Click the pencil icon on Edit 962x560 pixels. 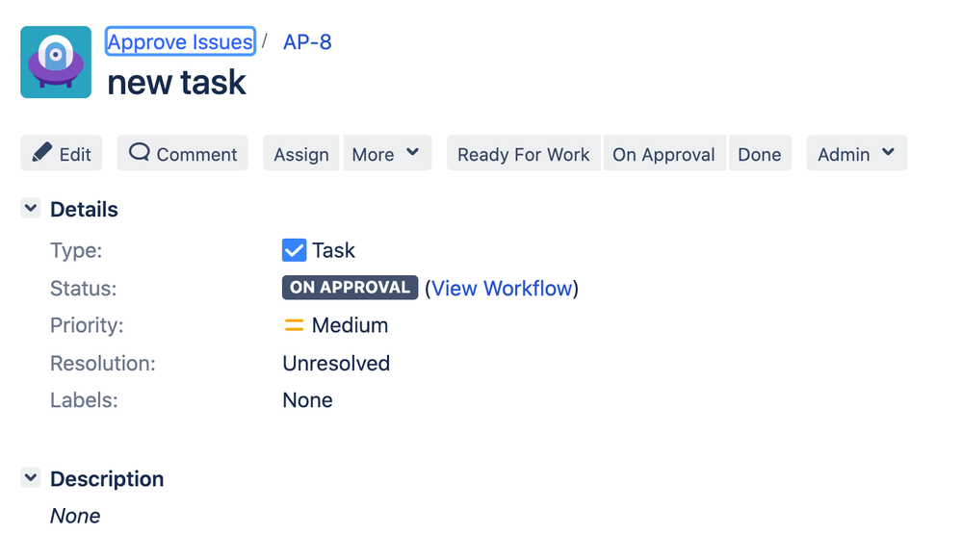(41, 152)
